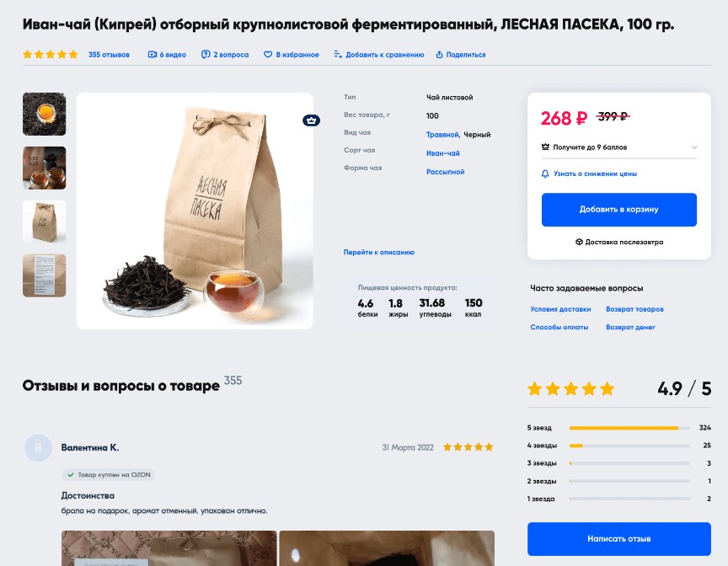Open the 355 отзывов link

(x=109, y=55)
